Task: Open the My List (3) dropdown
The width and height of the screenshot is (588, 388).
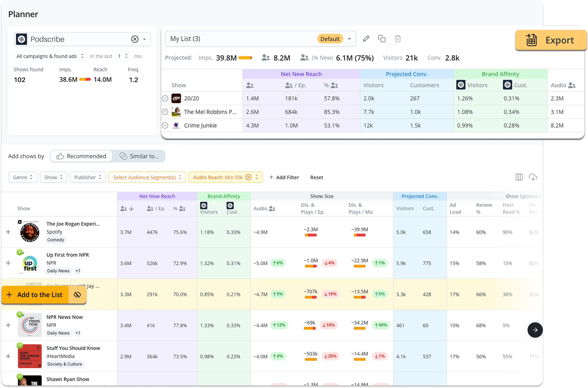Action: [x=349, y=39]
